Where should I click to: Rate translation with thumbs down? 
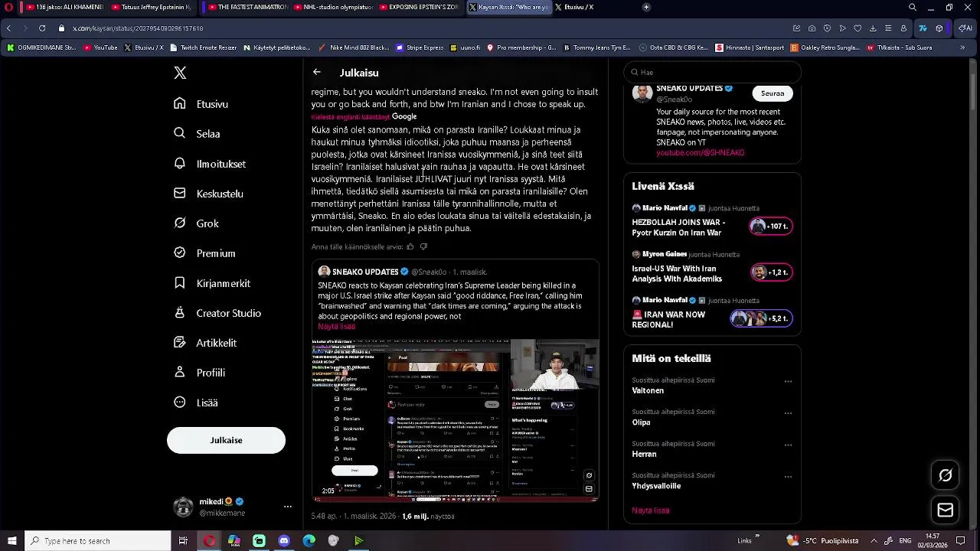click(423, 246)
